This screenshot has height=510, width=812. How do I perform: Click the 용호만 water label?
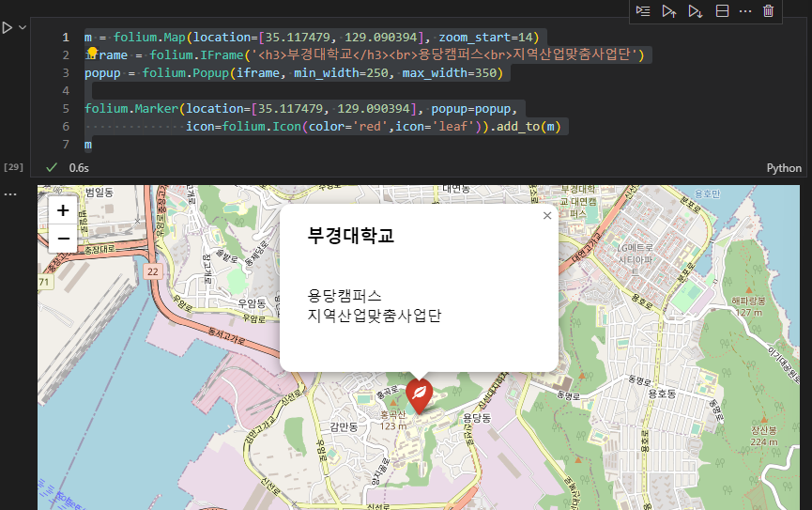click(707, 193)
